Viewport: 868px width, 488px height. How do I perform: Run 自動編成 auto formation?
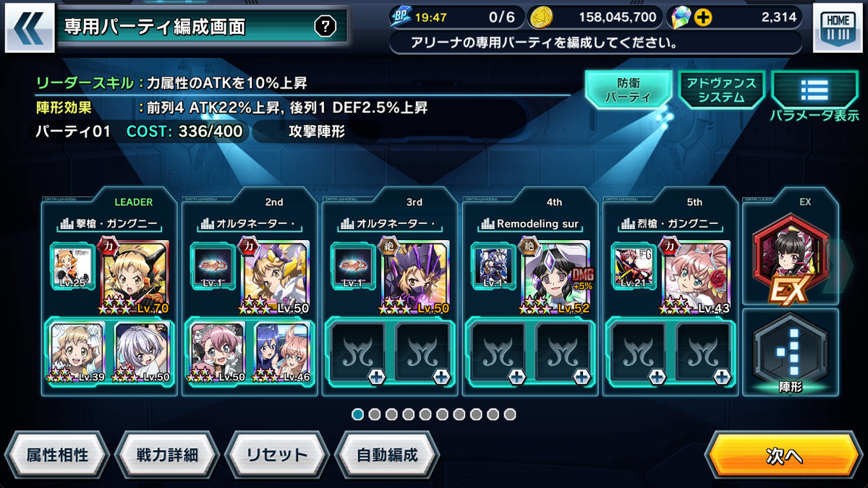(x=387, y=455)
